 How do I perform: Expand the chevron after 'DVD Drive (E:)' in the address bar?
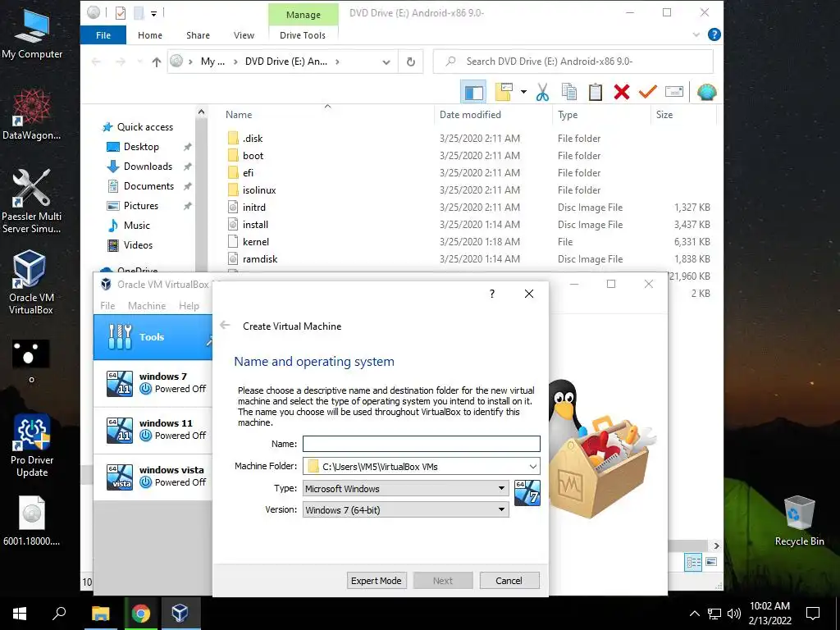pos(337,62)
